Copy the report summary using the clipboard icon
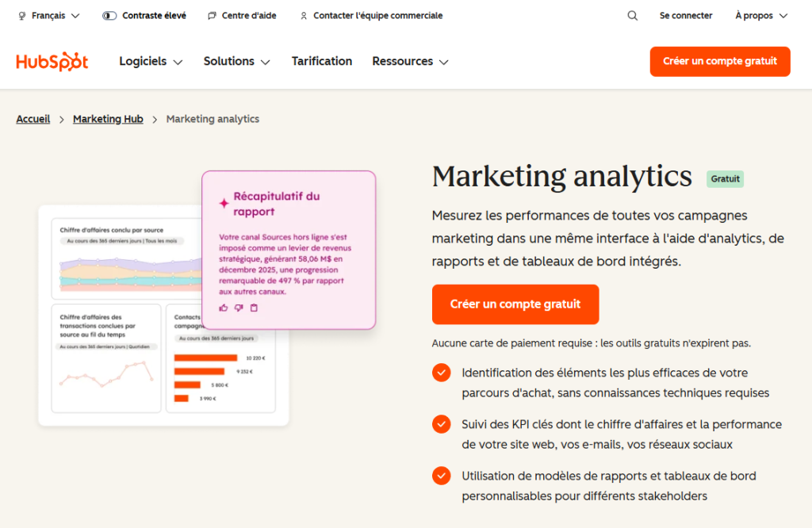The image size is (812, 528). (x=253, y=308)
